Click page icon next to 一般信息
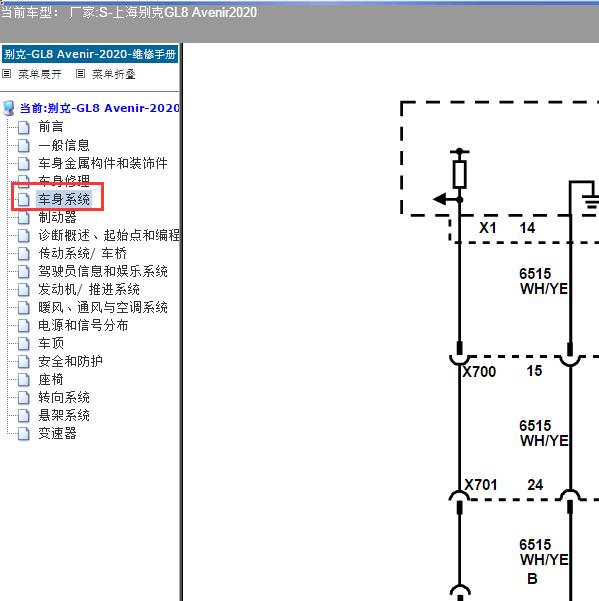The image size is (599, 601). point(23,145)
